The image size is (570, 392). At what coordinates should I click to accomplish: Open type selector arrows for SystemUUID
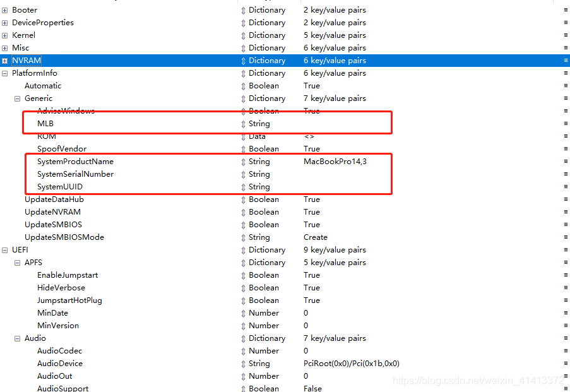click(243, 187)
